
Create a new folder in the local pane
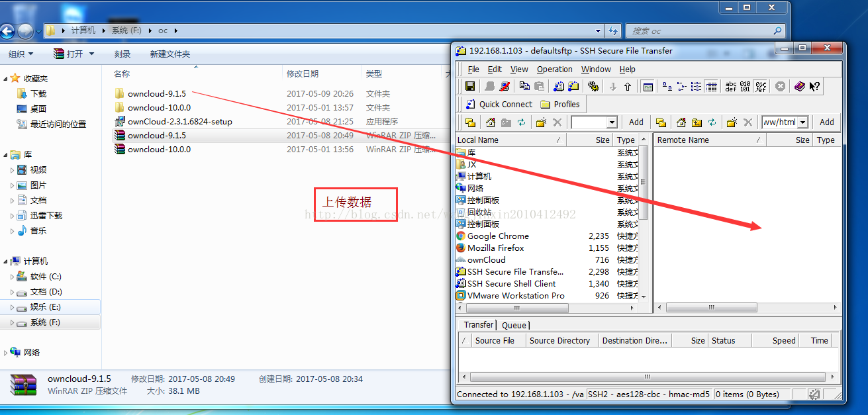pyautogui.click(x=542, y=122)
